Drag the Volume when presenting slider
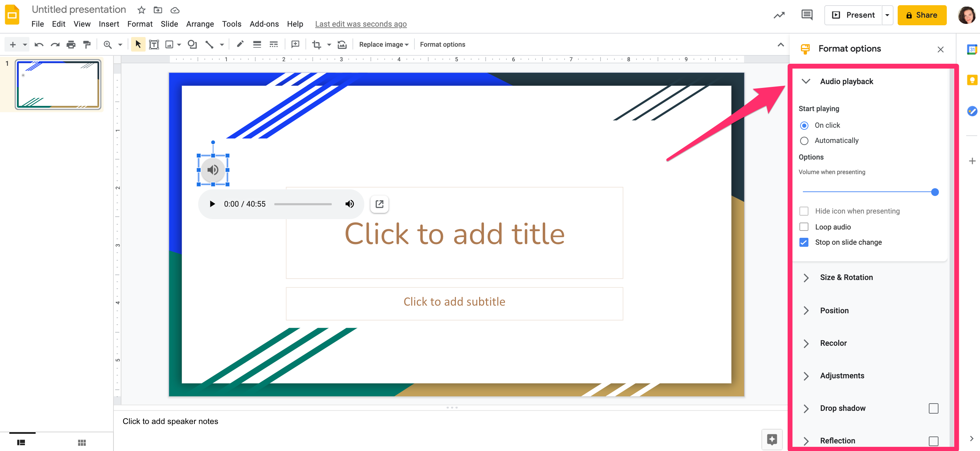The width and height of the screenshot is (980, 451). (934, 192)
